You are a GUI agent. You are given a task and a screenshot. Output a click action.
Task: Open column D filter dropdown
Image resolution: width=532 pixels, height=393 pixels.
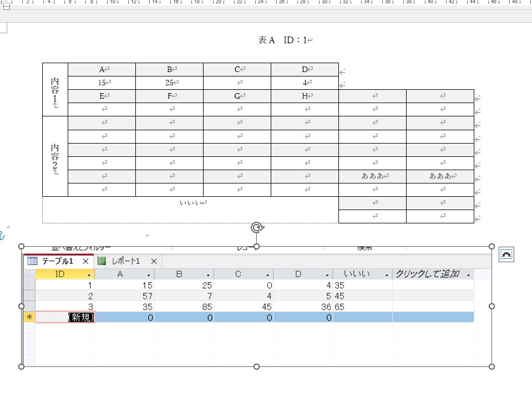point(327,274)
